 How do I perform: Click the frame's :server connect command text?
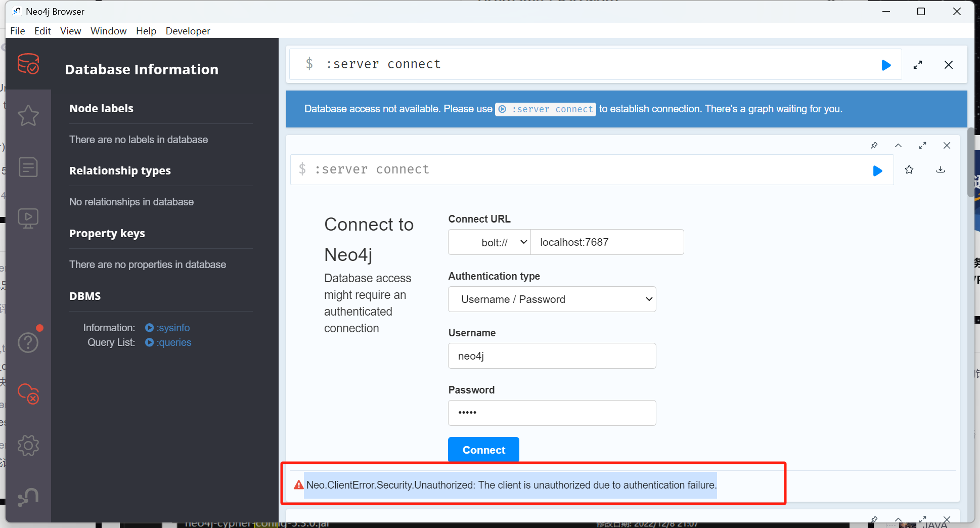tap(372, 169)
